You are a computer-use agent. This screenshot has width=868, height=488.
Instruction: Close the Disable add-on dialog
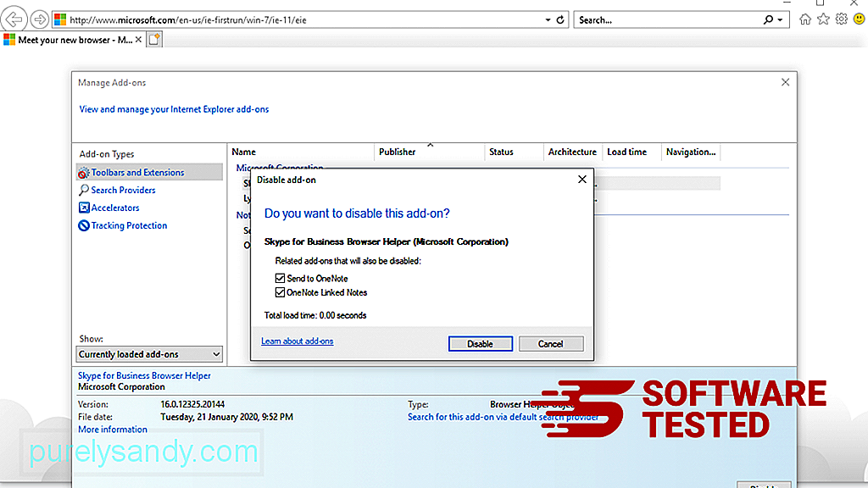pos(582,180)
